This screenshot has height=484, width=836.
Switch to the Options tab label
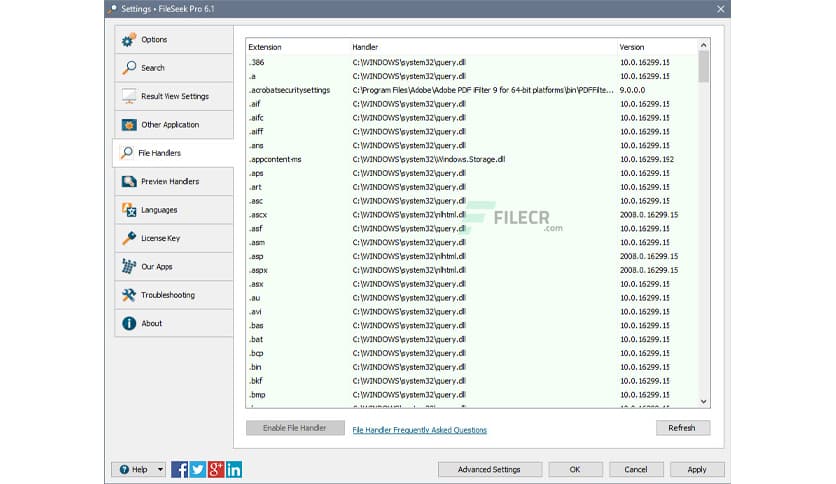(x=154, y=40)
